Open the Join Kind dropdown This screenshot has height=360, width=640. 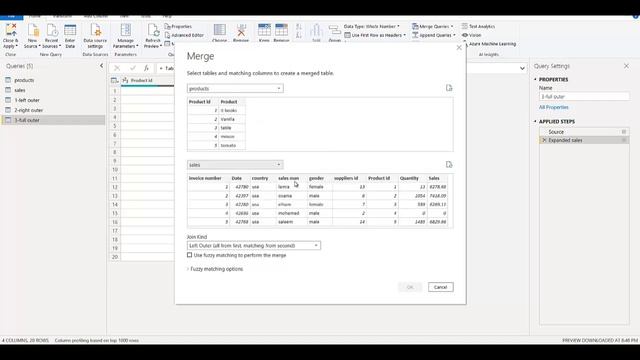(x=254, y=246)
